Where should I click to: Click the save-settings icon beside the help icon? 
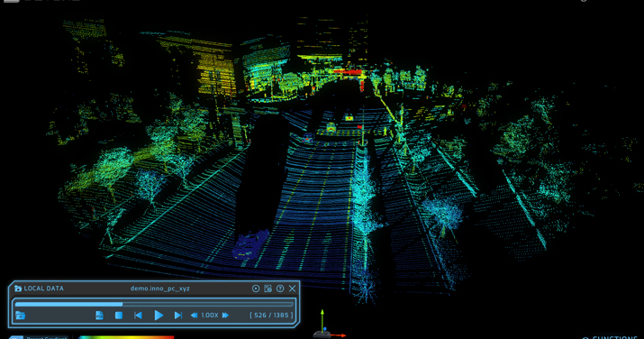point(268,289)
